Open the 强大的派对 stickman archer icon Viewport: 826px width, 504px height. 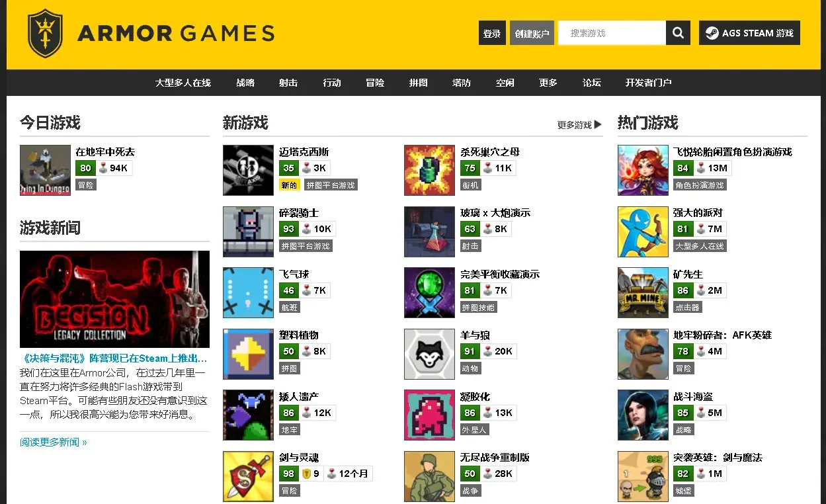pos(643,231)
